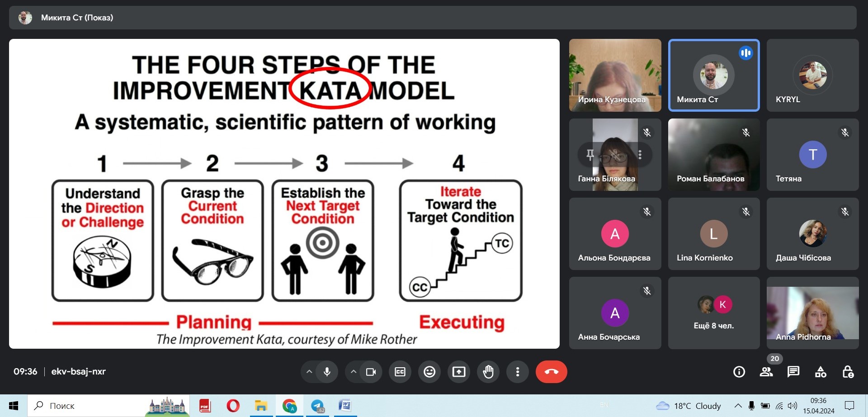This screenshot has height=417, width=868.
Task: Leave the call with the red button
Action: click(551, 372)
